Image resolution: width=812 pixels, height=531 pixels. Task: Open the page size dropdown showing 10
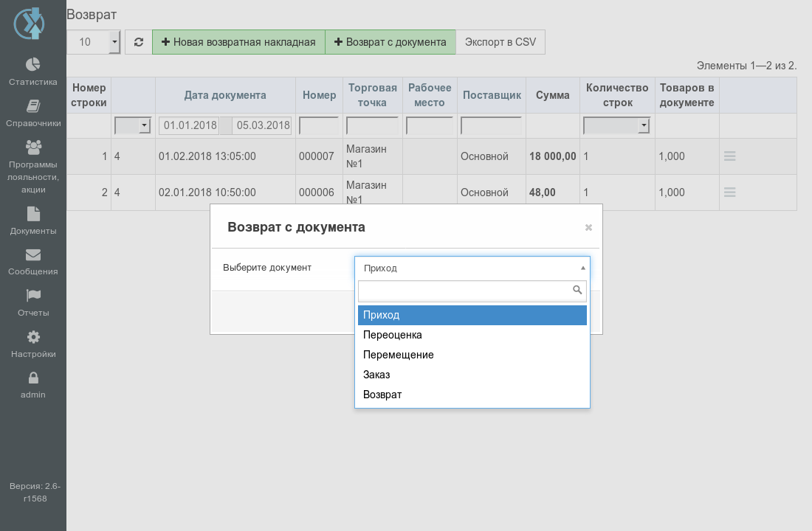coord(94,42)
